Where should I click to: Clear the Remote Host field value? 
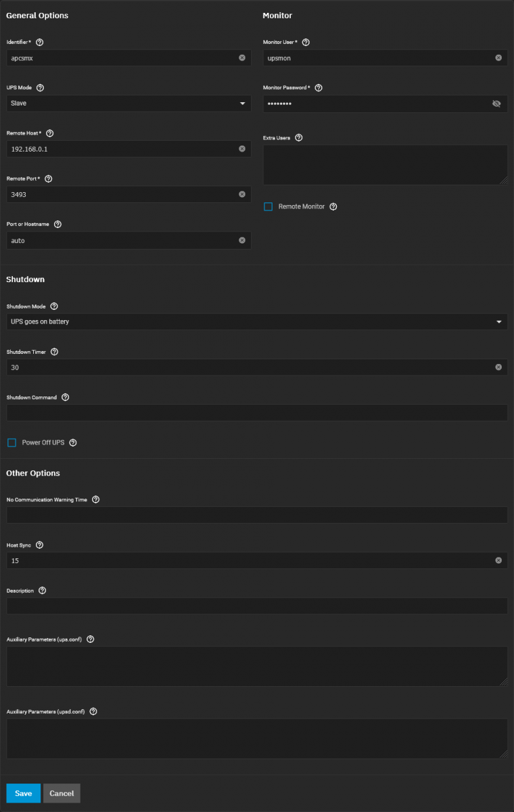pos(242,149)
